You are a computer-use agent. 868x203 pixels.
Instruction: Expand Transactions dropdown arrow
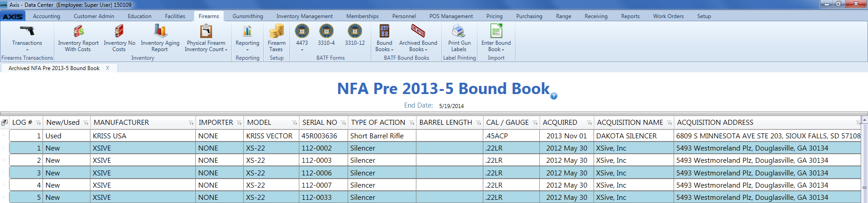click(27, 50)
